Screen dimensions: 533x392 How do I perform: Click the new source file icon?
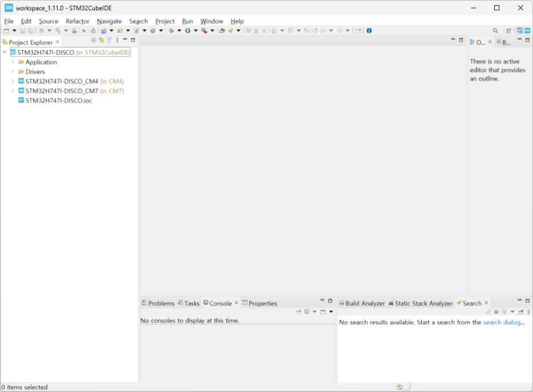137,31
